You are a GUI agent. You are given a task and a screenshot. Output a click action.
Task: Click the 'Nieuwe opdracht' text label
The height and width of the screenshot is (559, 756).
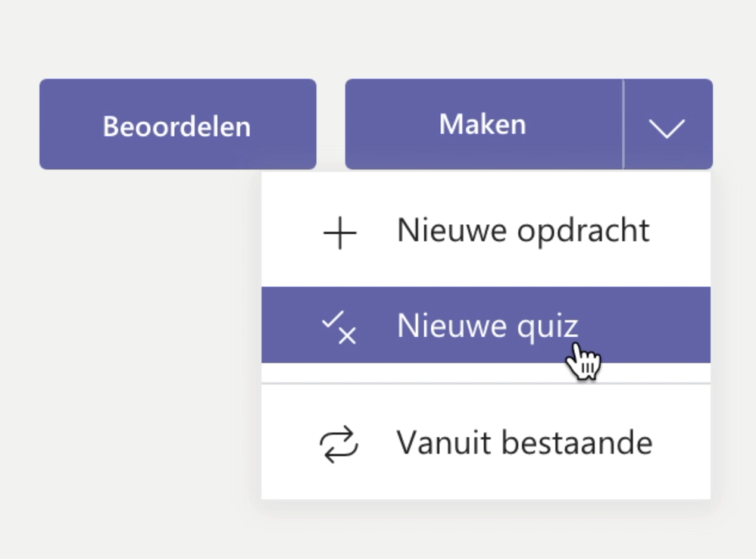[523, 230]
